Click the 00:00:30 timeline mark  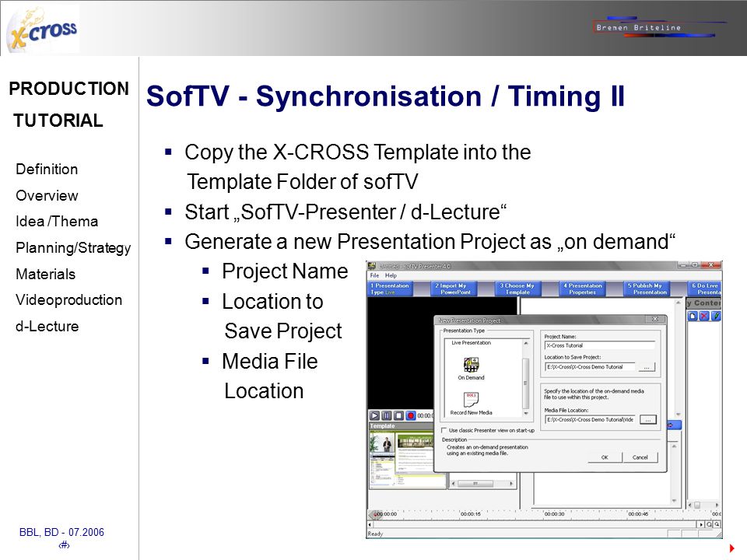(x=555, y=514)
